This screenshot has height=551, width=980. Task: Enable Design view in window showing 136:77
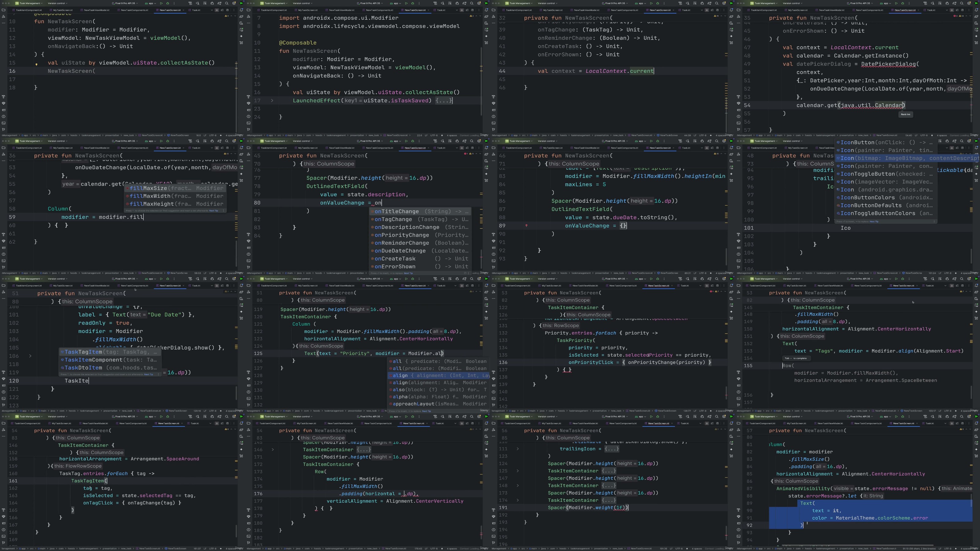718,286
